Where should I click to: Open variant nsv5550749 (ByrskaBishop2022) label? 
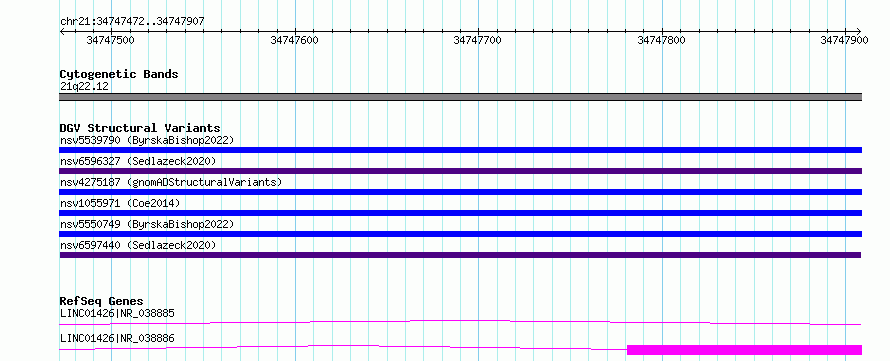coord(146,224)
